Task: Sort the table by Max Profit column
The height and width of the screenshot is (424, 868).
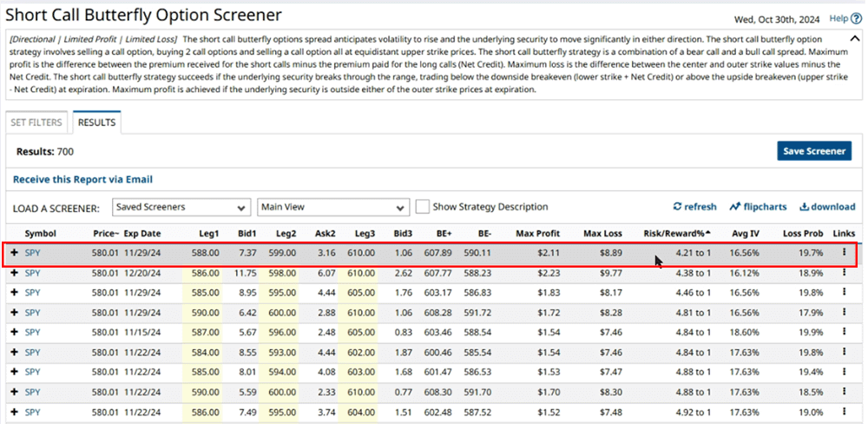Action: 537,234
